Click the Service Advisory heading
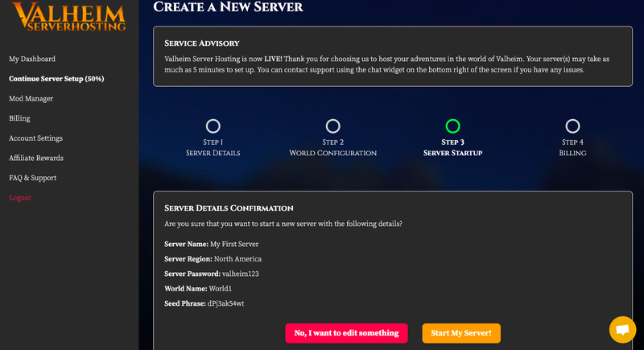The height and width of the screenshot is (350, 644). click(x=202, y=43)
